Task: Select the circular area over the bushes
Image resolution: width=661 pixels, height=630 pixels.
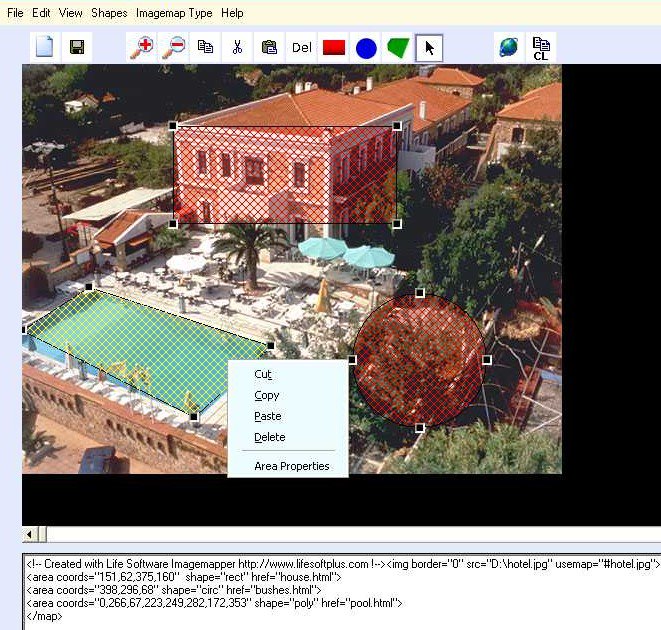Action: [419, 360]
